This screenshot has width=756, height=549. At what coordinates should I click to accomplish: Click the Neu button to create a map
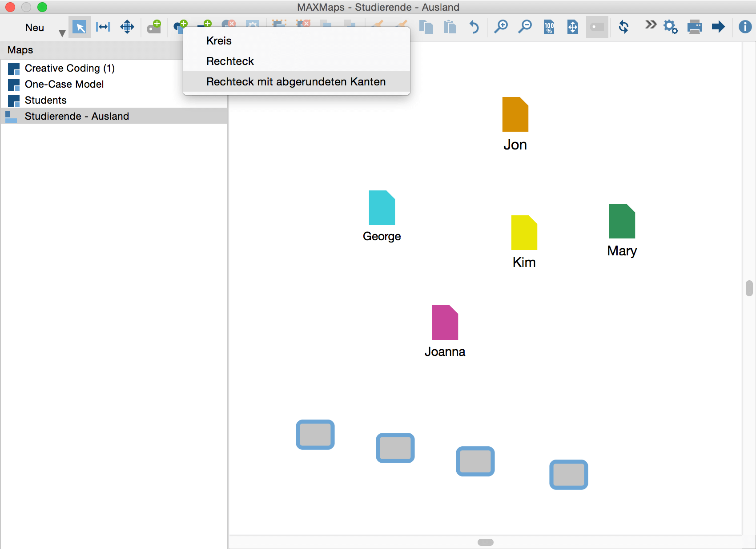click(x=35, y=28)
